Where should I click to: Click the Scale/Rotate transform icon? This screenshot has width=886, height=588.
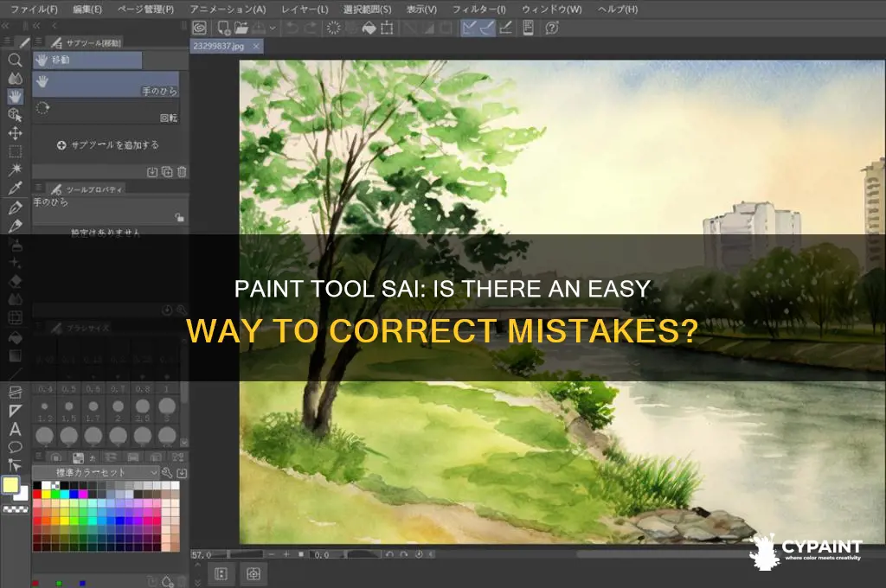(x=387, y=28)
